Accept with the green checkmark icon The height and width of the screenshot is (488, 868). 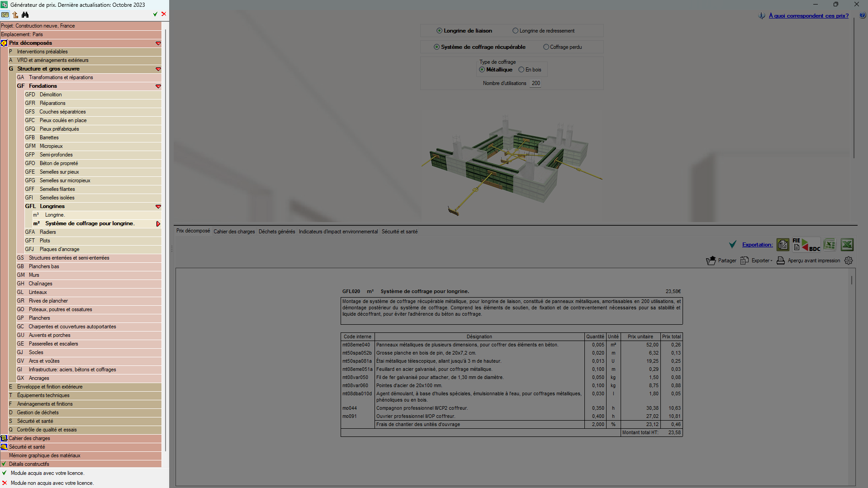point(155,14)
